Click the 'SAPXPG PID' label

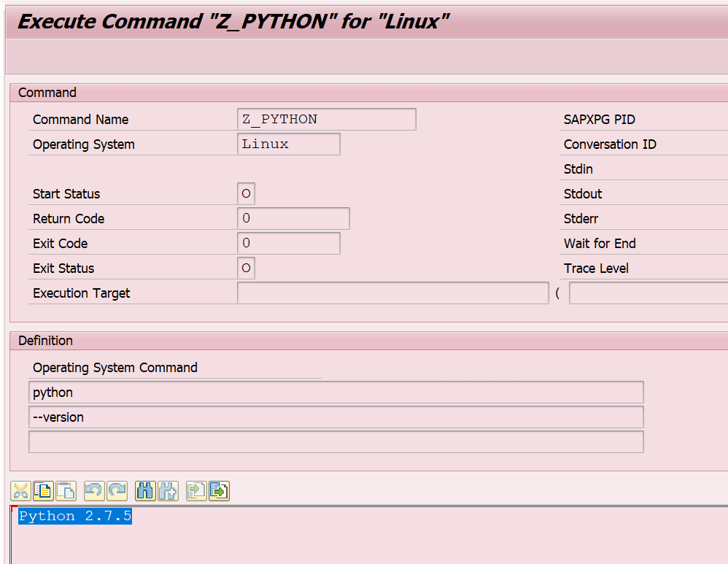click(599, 120)
